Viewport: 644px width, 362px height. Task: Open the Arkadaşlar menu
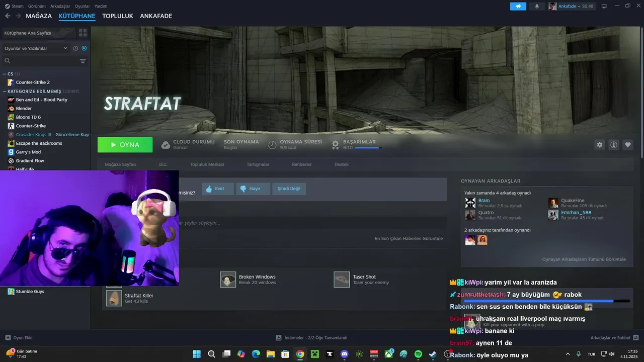[60, 6]
